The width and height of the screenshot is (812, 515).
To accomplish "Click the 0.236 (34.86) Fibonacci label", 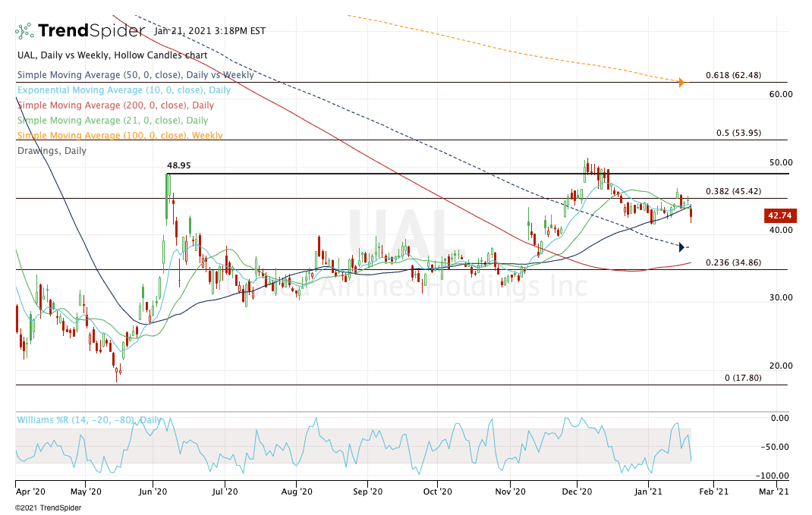I will pos(733,262).
